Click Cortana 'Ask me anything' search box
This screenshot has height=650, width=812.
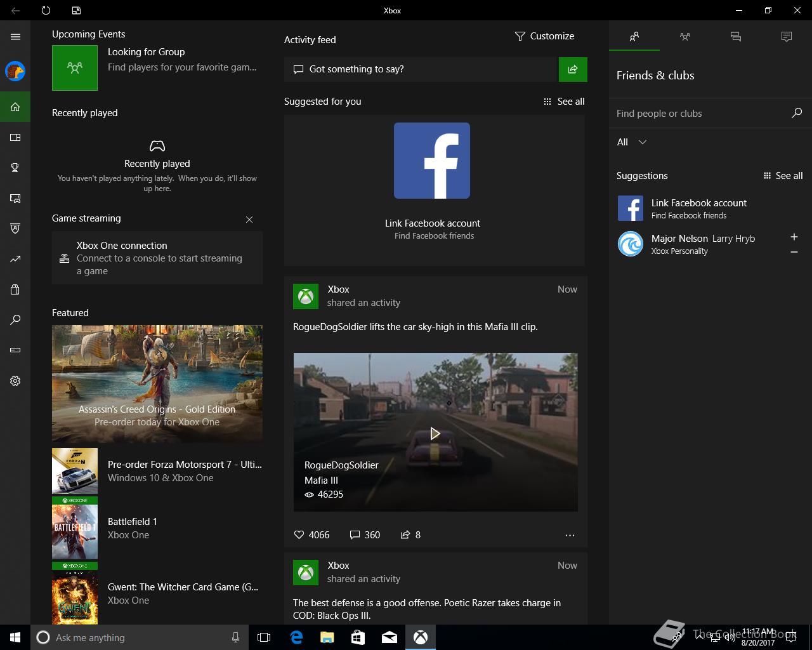tap(140, 637)
